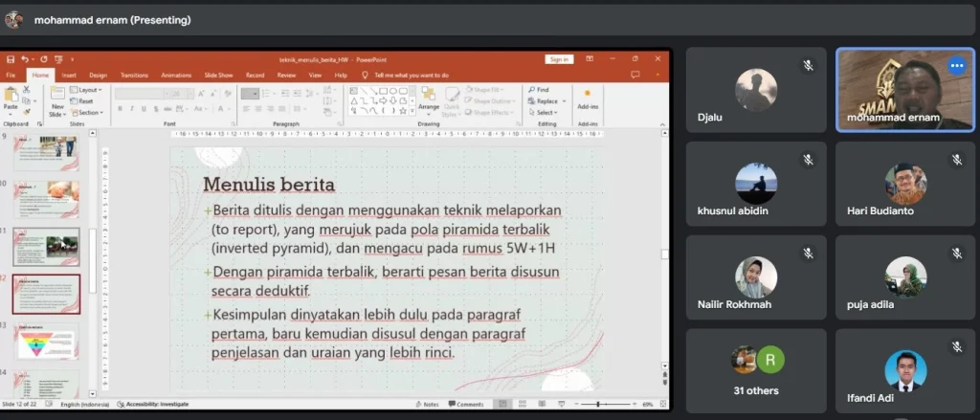Open the Select dropdown in the Editing group
The width and height of the screenshot is (980, 420).
[x=542, y=113]
